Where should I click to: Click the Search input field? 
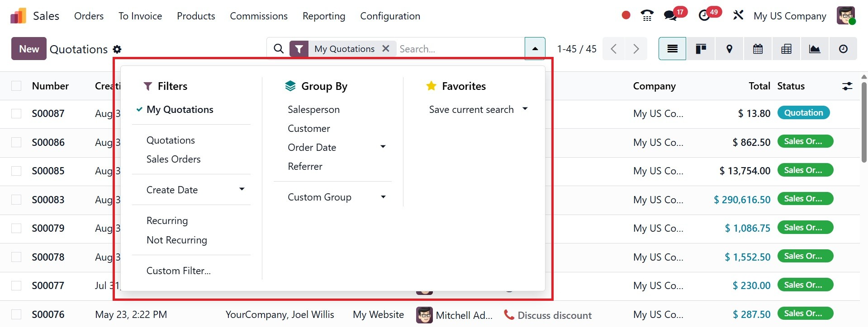(x=459, y=49)
